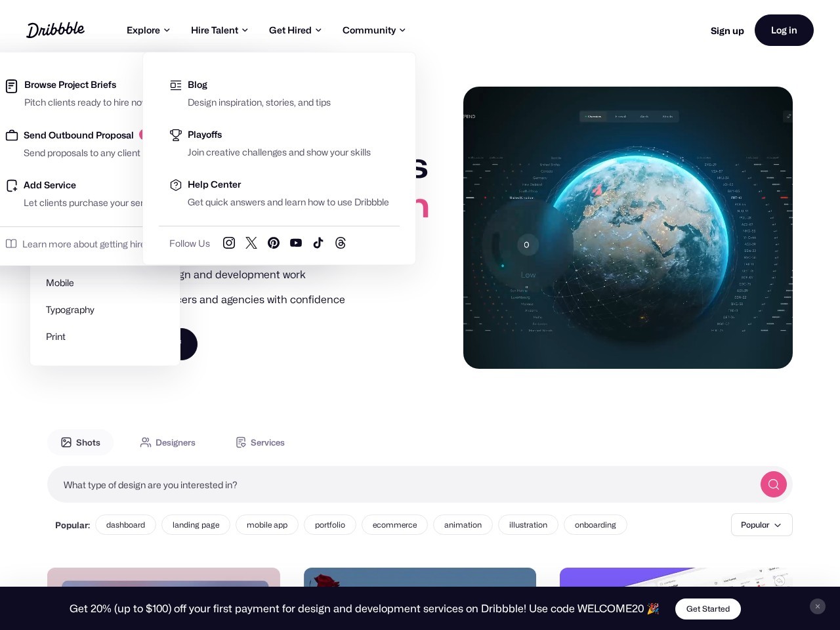Open Dribbble's Threads icon
The width and height of the screenshot is (840, 630).
pos(341,243)
